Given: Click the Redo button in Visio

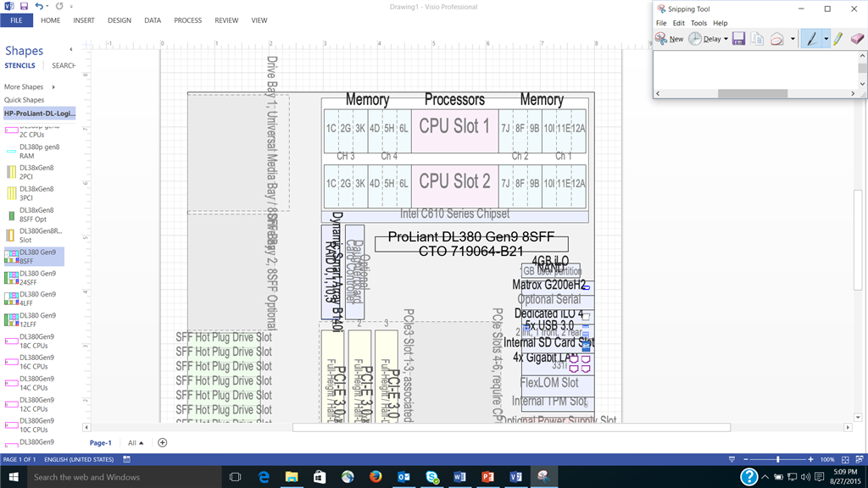Looking at the screenshot, I should 59,6.
